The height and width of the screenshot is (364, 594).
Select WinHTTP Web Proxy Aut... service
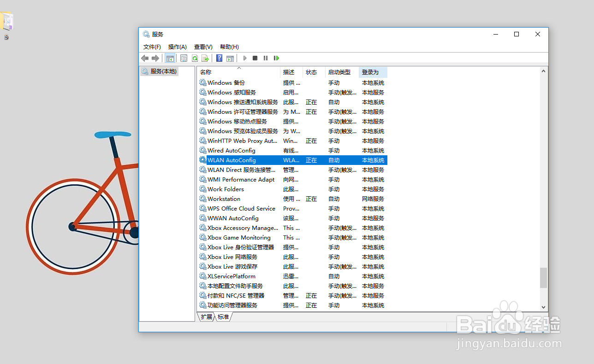click(x=292, y=141)
